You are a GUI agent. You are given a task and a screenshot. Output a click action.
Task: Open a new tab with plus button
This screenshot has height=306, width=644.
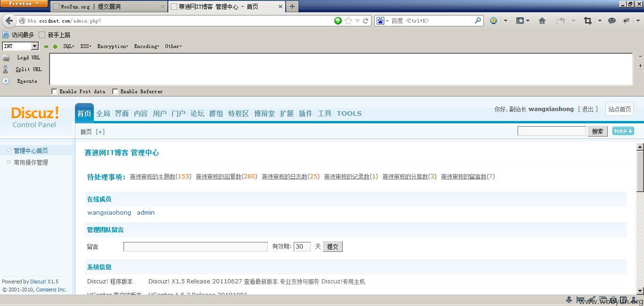tap(292, 7)
